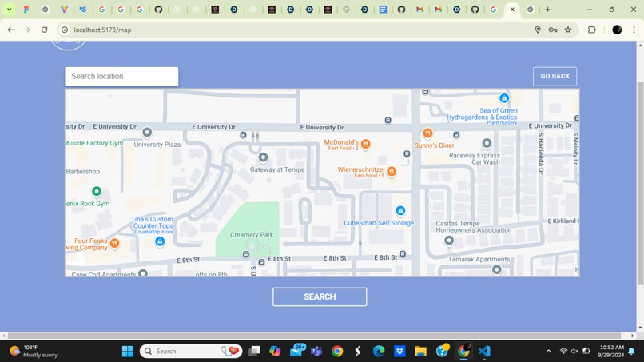Screen dimensions: 644x362
Task: Click the Creamery Park label on map
Action: tap(252, 235)
